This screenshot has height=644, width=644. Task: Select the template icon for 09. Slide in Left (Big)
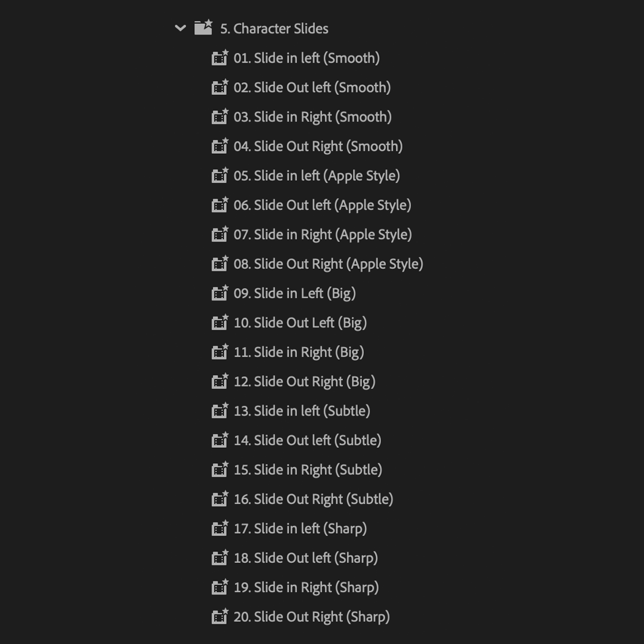(220, 293)
